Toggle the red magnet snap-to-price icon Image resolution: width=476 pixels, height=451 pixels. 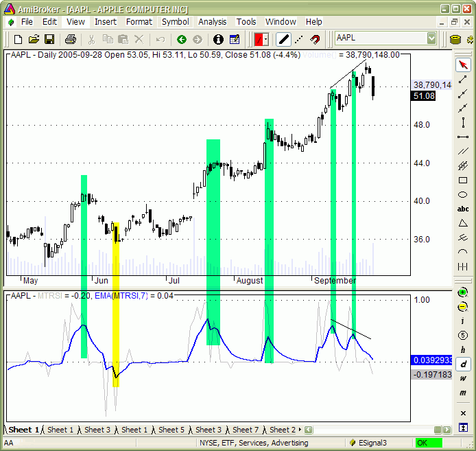click(315, 40)
